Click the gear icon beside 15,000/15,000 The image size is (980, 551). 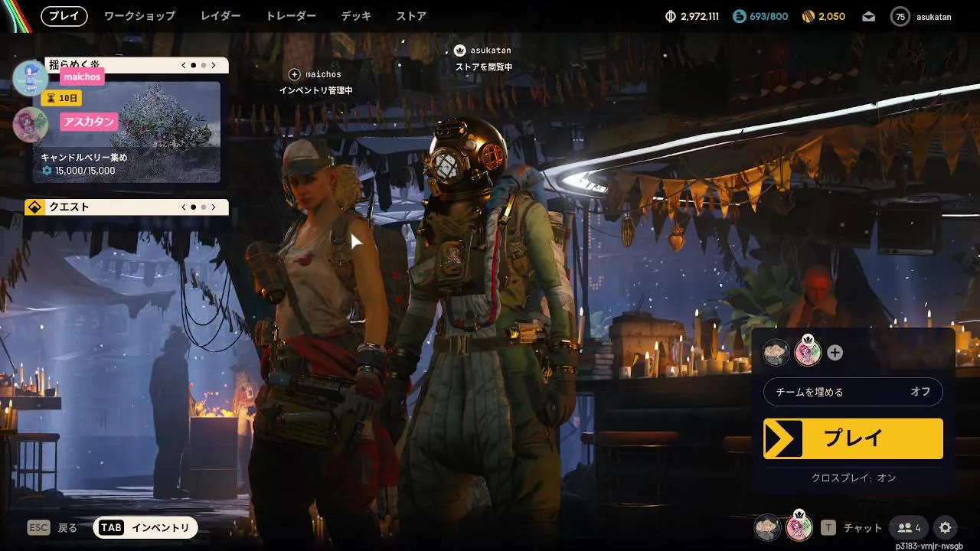click(47, 171)
